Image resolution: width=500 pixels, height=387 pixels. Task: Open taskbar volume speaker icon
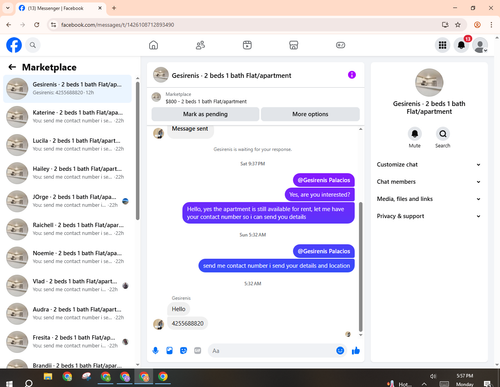click(433, 376)
